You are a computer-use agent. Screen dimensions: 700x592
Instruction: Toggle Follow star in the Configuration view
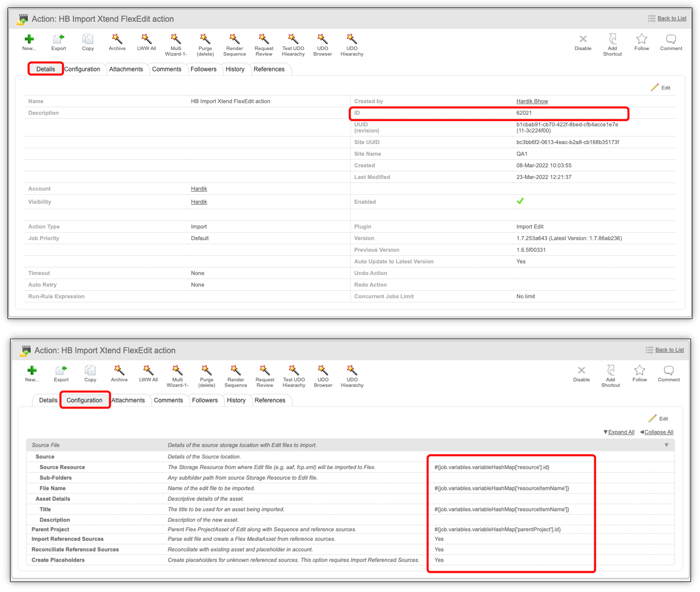pyautogui.click(x=639, y=371)
